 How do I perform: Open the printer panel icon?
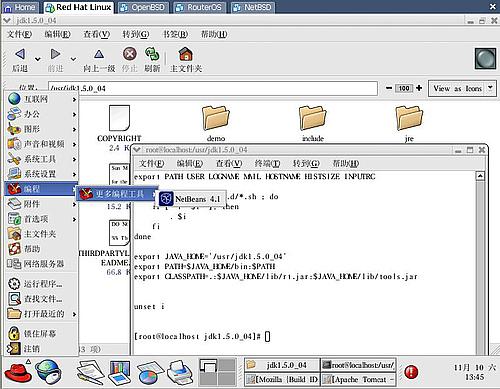(180, 372)
